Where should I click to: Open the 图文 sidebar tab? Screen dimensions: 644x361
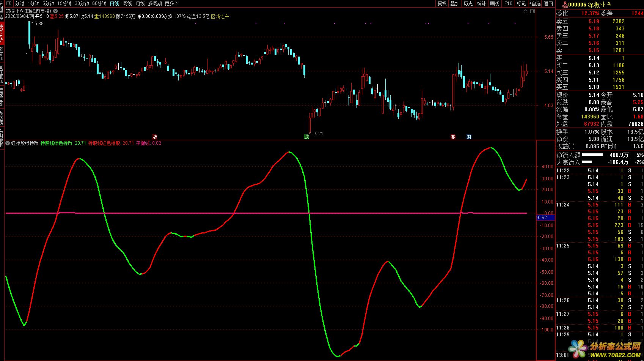point(2,54)
